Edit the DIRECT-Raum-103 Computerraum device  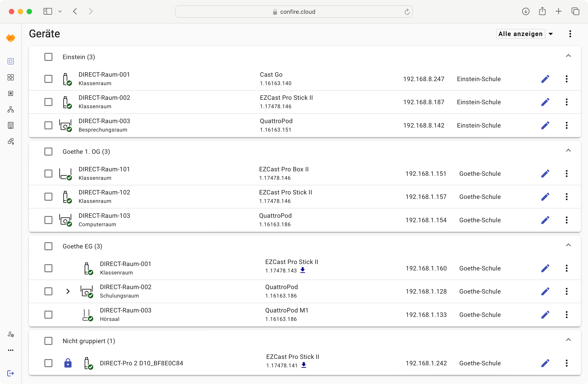[x=545, y=220]
